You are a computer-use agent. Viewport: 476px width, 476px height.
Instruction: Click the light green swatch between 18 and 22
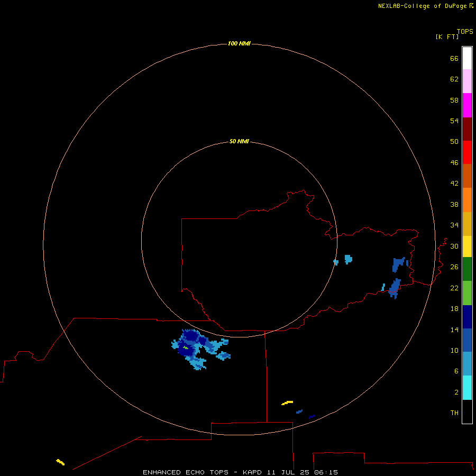pyautogui.click(x=467, y=293)
